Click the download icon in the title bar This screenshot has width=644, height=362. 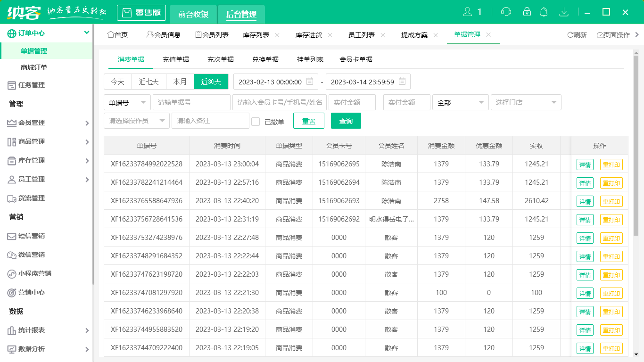click(x=564, y=11)
